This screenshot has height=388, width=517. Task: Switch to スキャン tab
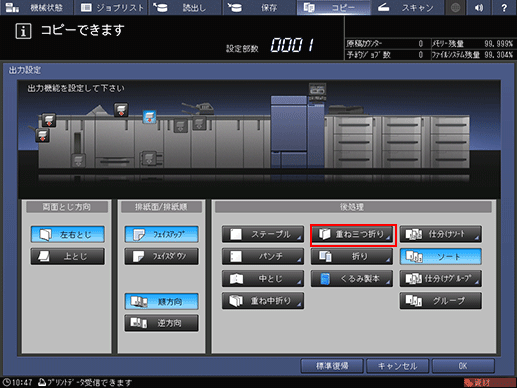[407, 7]
